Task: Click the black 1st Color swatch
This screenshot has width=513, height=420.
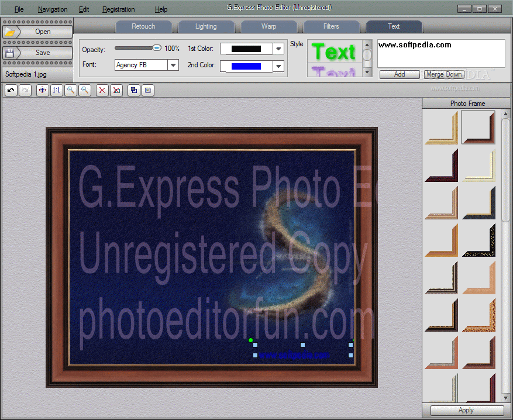Action: (x=246, y=49)
